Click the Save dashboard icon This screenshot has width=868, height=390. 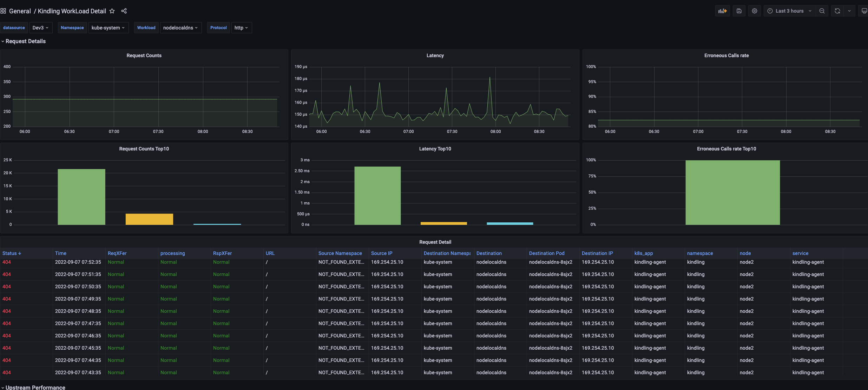(x=739, y=11)
